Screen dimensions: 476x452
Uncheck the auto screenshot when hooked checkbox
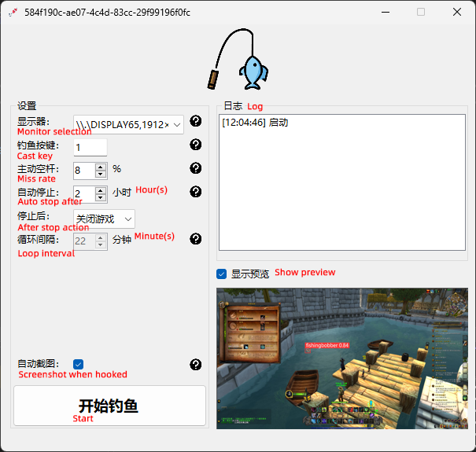pos(79,364)
